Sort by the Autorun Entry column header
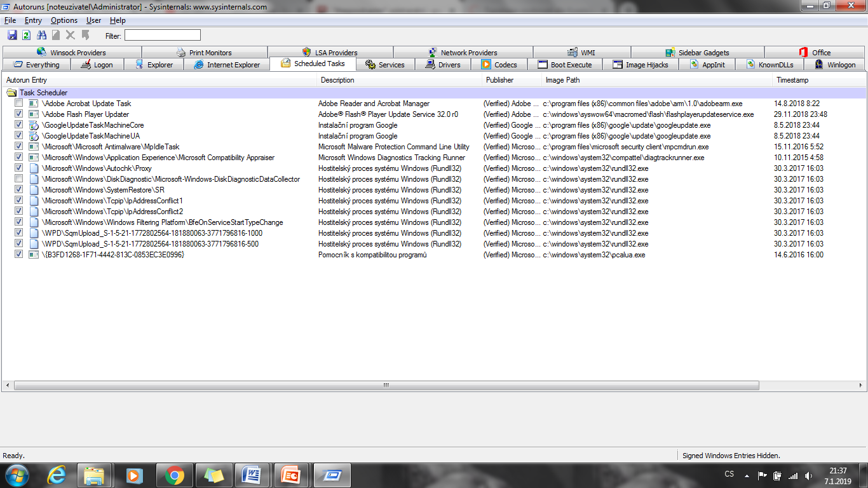Screen dimensions: 868x488 pyautogui.click(x=159, y=80)
